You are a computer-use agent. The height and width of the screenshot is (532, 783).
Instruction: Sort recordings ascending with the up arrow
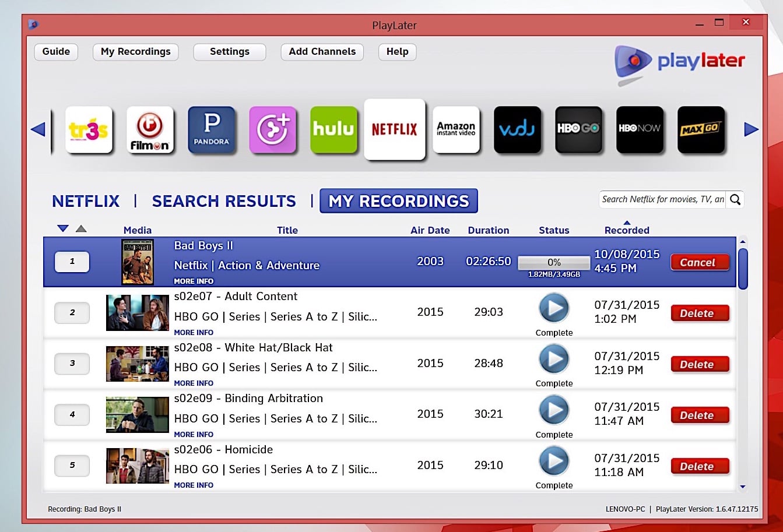pos(80,228)
